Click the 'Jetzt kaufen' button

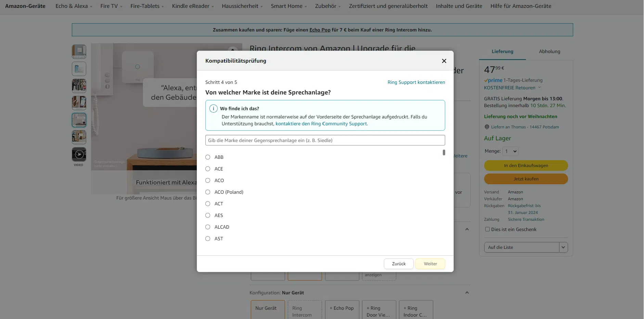pyautogui.click(x=526, y=179)
